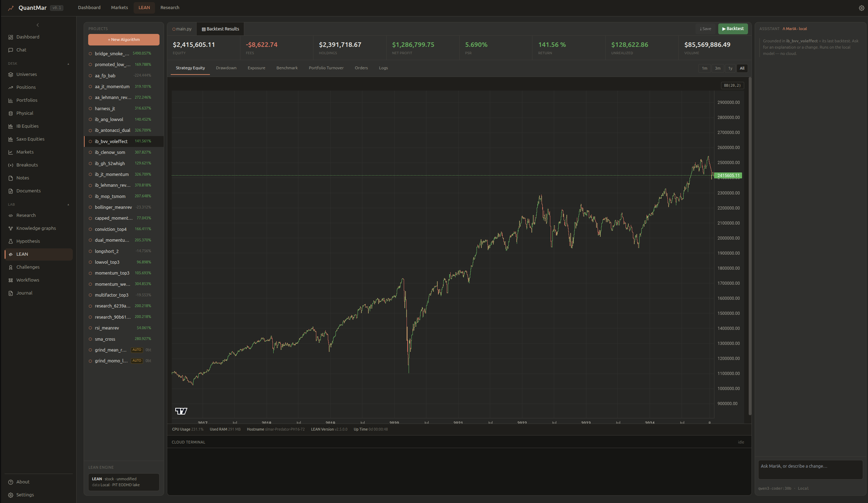Switch to the Dashboard top menu
The image size is (868, 503).
(x=89, y=8)
